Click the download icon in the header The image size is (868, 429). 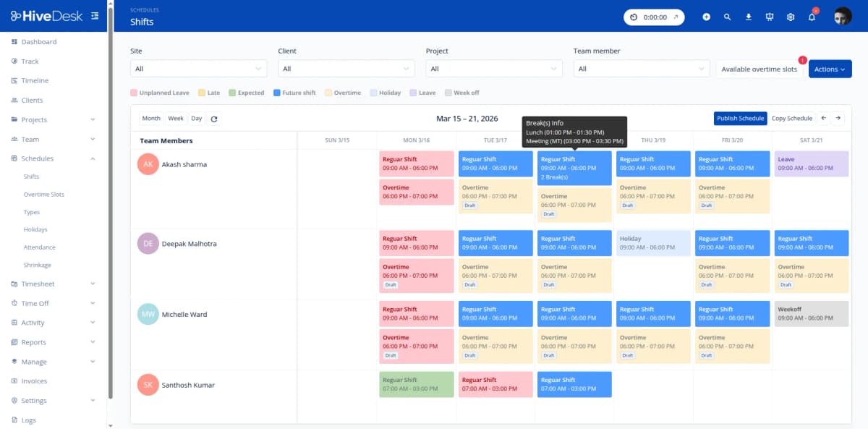pyautogui.click(x=749, y=16)
